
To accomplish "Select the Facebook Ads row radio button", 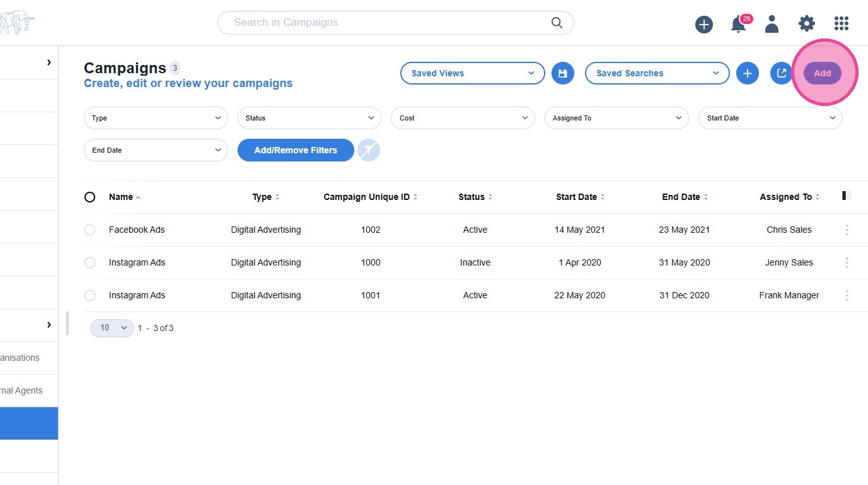I will 90,230.
